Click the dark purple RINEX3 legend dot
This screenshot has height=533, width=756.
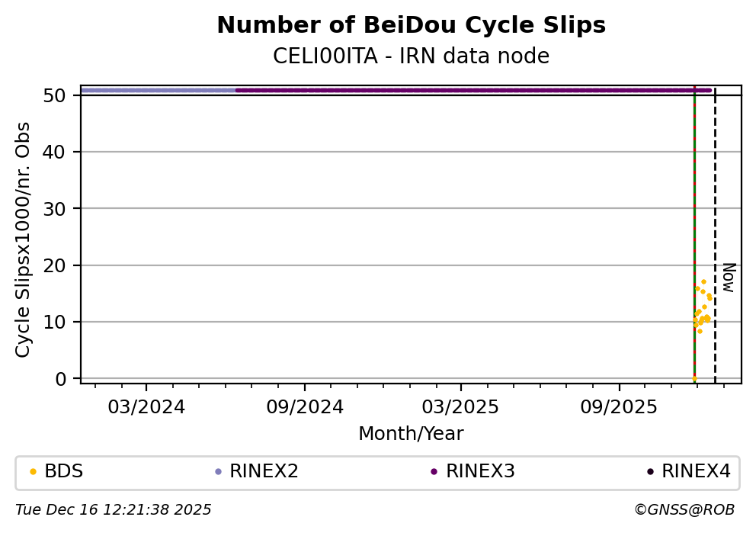tap(434, 472)
